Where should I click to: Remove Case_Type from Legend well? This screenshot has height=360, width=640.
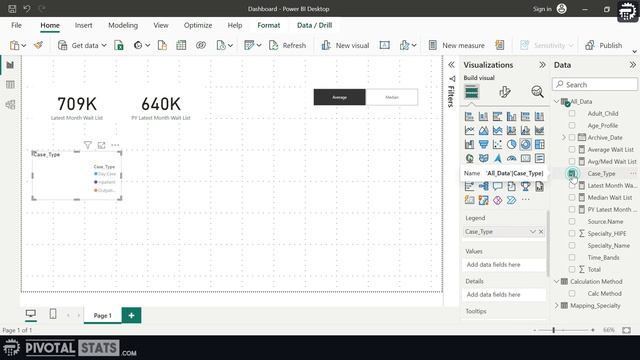point(541,231)
